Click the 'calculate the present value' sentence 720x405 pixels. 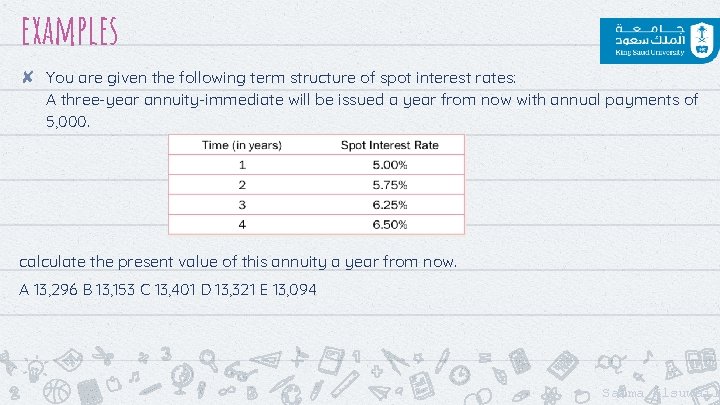point(238,262)
